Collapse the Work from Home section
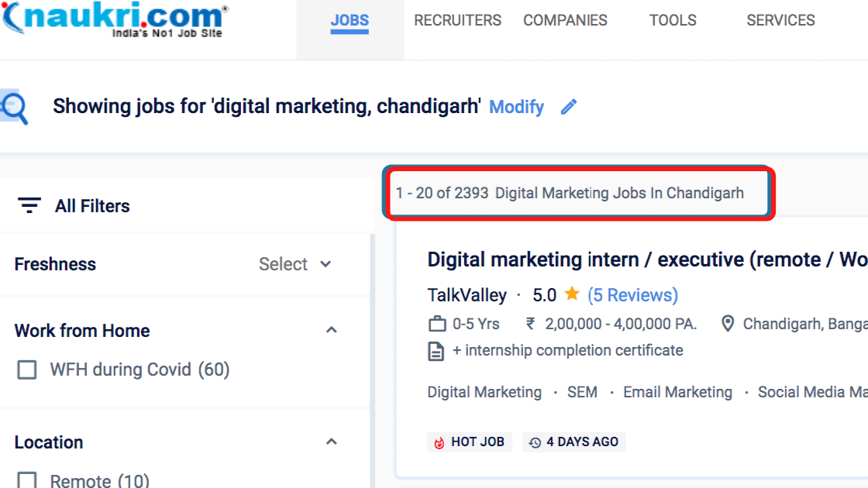Viewport: 868px width, 488px height. [332, 330]
